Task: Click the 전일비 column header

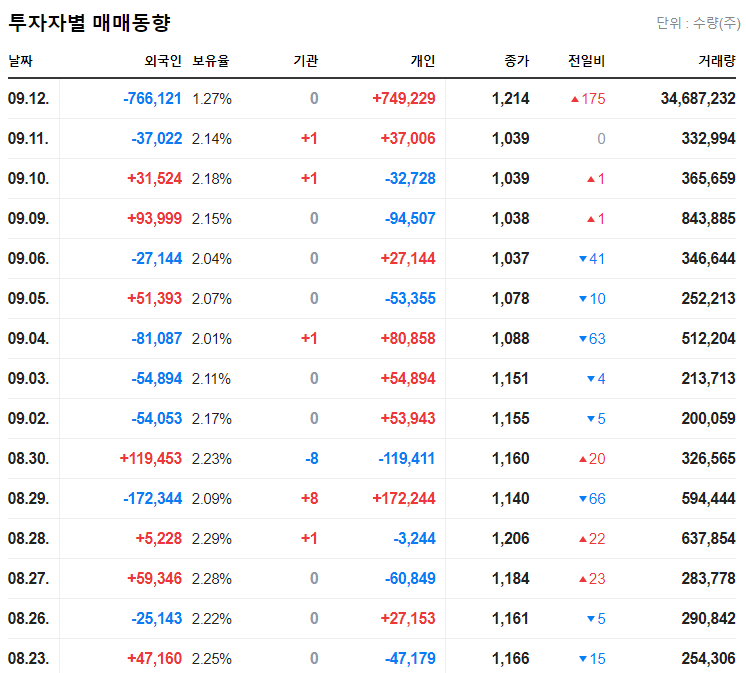Action: pyautogui.click(x=586, y=61)
